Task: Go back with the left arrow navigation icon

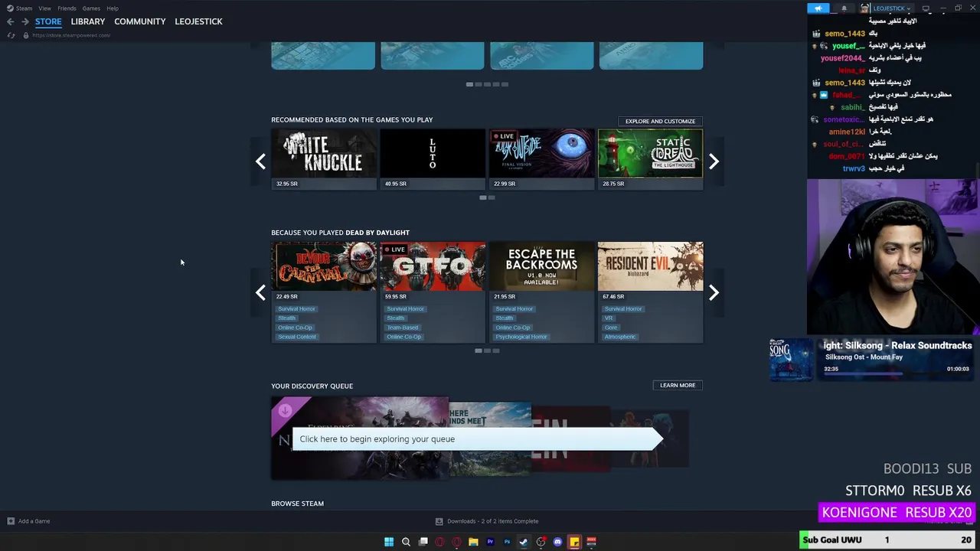Action: coord(11,21)
